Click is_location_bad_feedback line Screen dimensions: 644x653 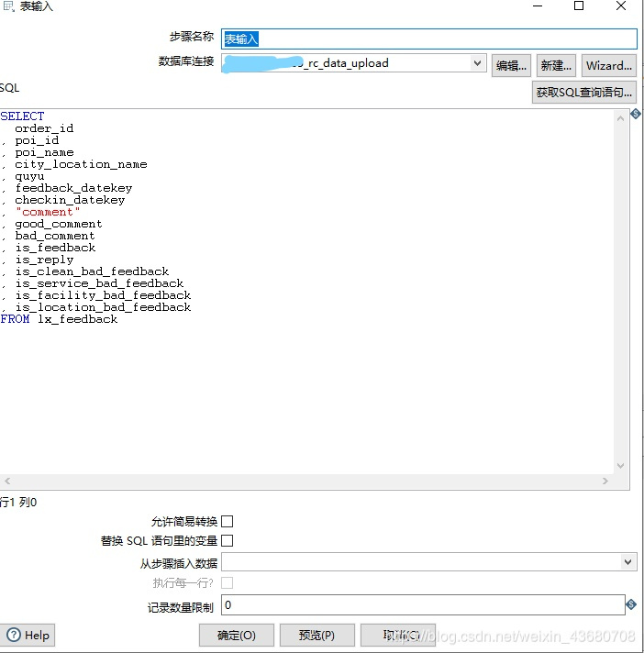click(103, 307)
